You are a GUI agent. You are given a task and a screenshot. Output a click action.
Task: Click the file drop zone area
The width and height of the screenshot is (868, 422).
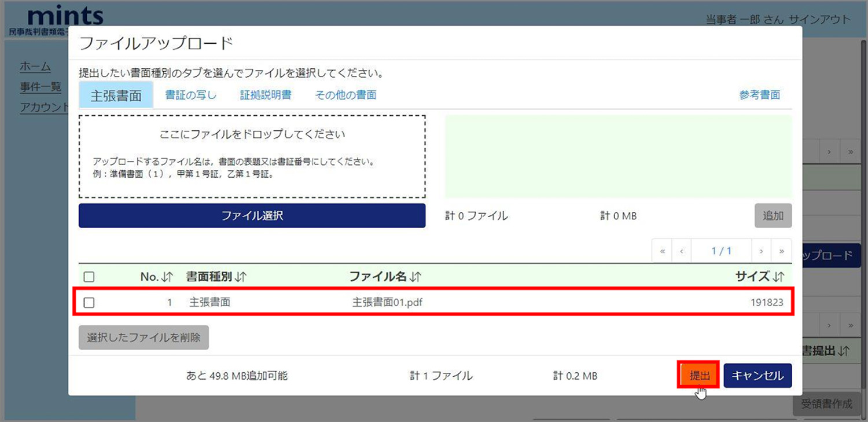pos(252,156)
